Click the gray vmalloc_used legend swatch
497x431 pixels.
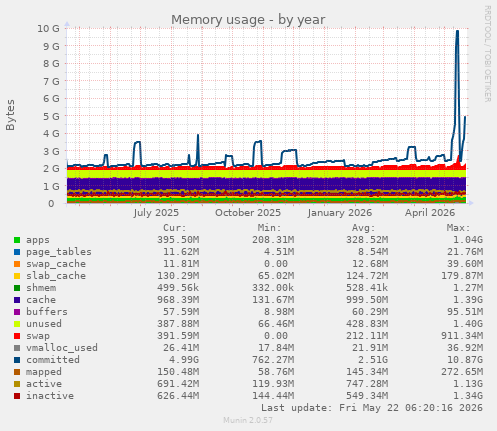point(17,348)
